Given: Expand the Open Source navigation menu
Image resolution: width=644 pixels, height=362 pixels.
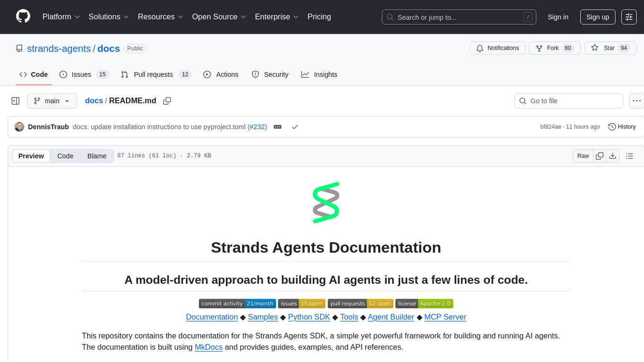Looking at the screenshot, I should (219, 17).
